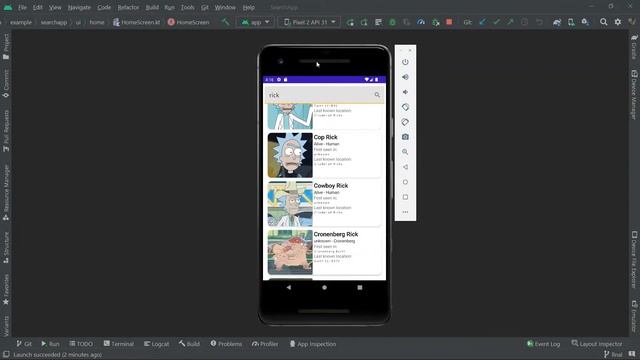Take emulator screenshot with camera icon
The image size is (640, 360).
click(405, 137)
